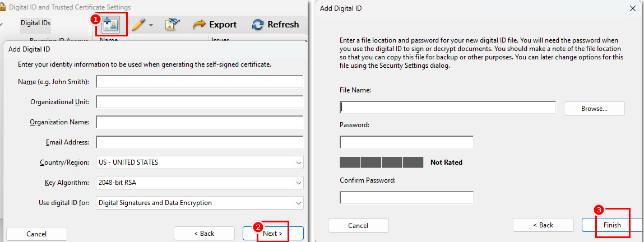Click the Confirm Password field
The height and width of the screenshot is (242, 644).
point(406,198)
